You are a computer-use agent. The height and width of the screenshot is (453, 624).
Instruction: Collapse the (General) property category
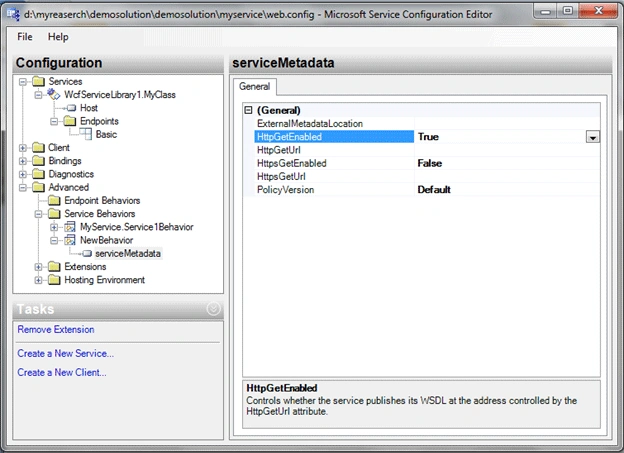[248, 110]
